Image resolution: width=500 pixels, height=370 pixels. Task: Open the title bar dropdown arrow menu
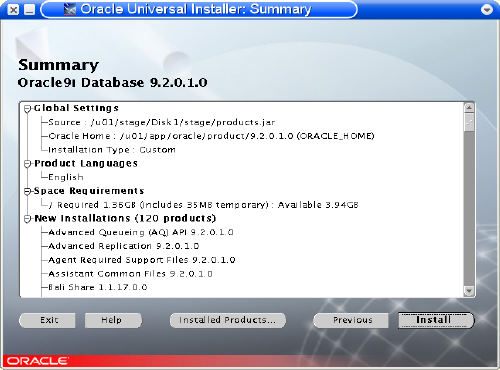[487, 10]
